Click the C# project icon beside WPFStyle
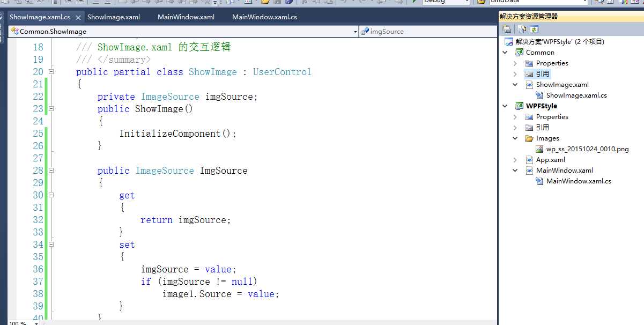644x325 pixels. (x=519, y=106)
